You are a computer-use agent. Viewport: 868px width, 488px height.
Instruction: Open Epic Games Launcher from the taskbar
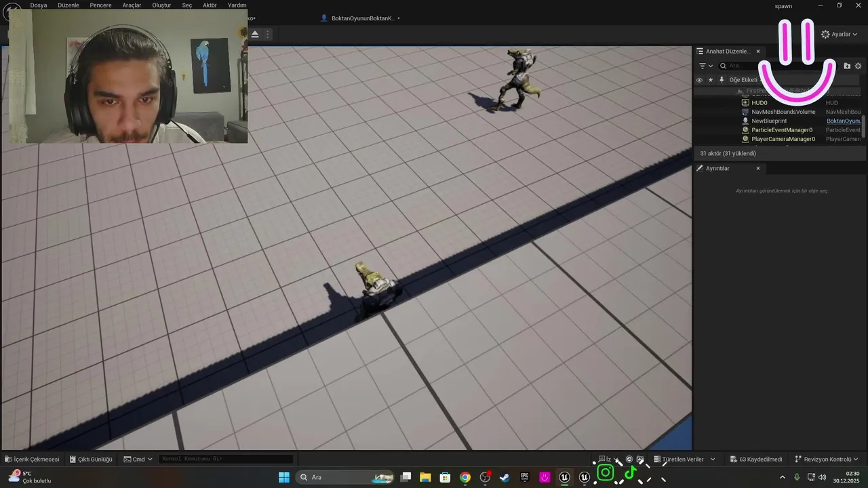(524, 477)
